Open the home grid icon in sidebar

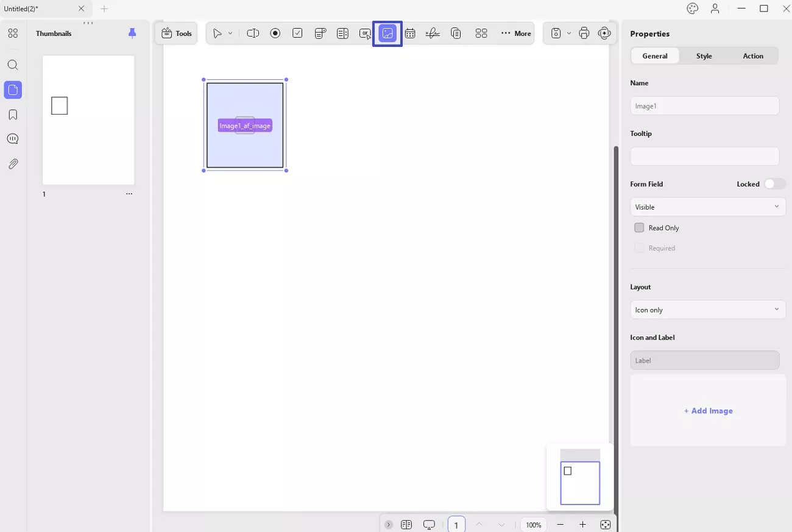(13, 34)
